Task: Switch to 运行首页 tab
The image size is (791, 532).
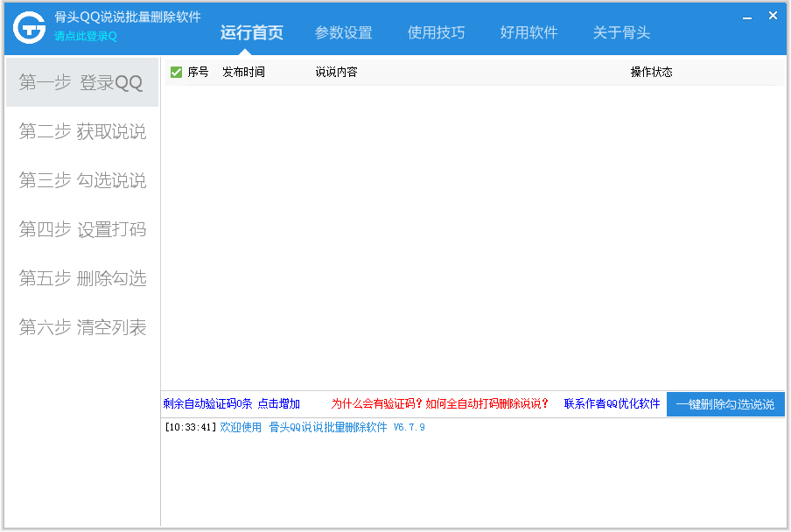Action: [x=251, y=32]
